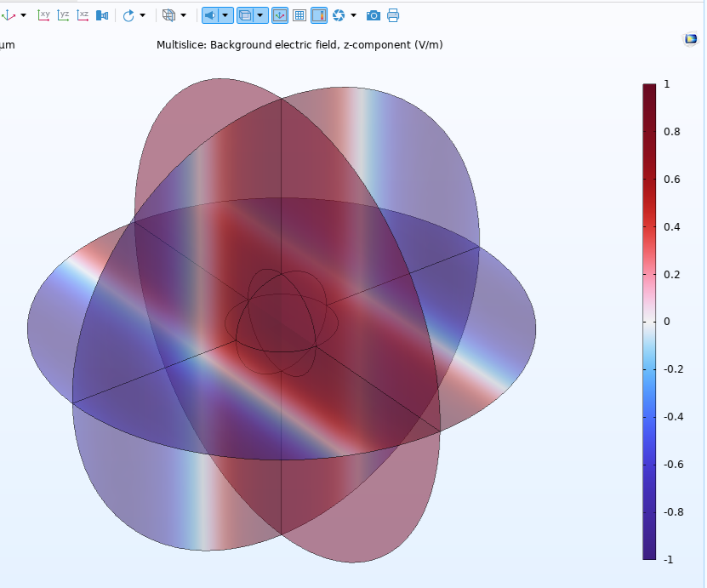Click the small plot icon at top right

pyautogui.click(x=691, y=39)
